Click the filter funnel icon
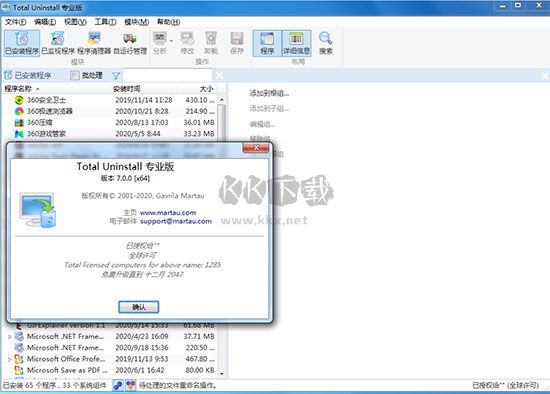The width and height of the screenshot is (550, 394). (116, 76)
